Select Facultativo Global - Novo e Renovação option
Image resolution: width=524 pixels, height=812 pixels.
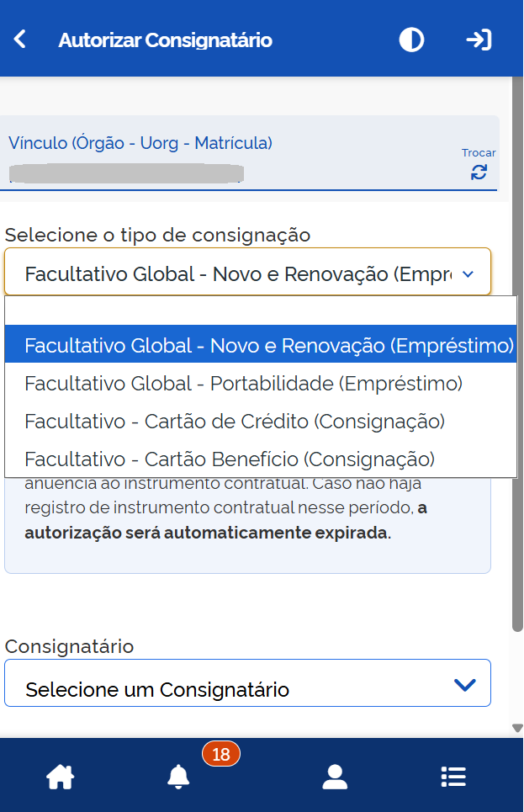pyautogui.click(x=261, y=344)
